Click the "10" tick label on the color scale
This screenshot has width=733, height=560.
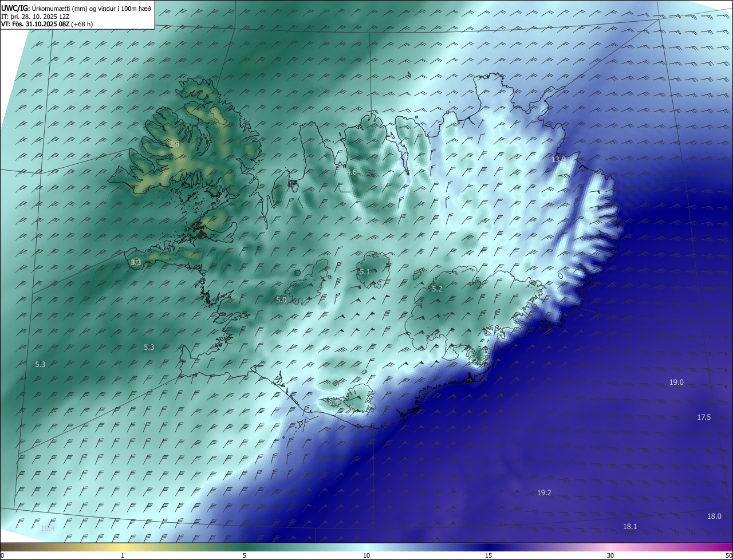366,555
